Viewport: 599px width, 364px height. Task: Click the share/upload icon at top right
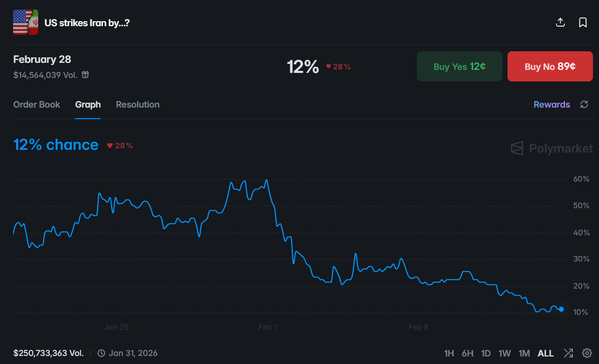pos(560,23)
